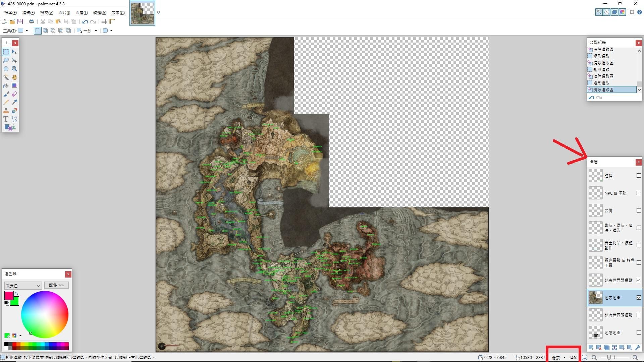Select the Move Selected Pixels tool
This screenshot has height=362, width=644.
(x=14, y=52)
